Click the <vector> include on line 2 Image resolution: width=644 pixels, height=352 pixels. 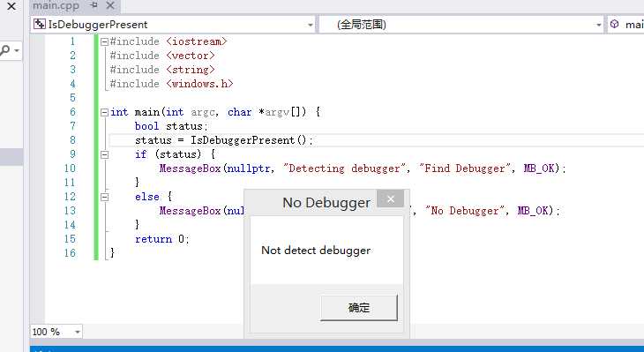click(x=191, y=56)
